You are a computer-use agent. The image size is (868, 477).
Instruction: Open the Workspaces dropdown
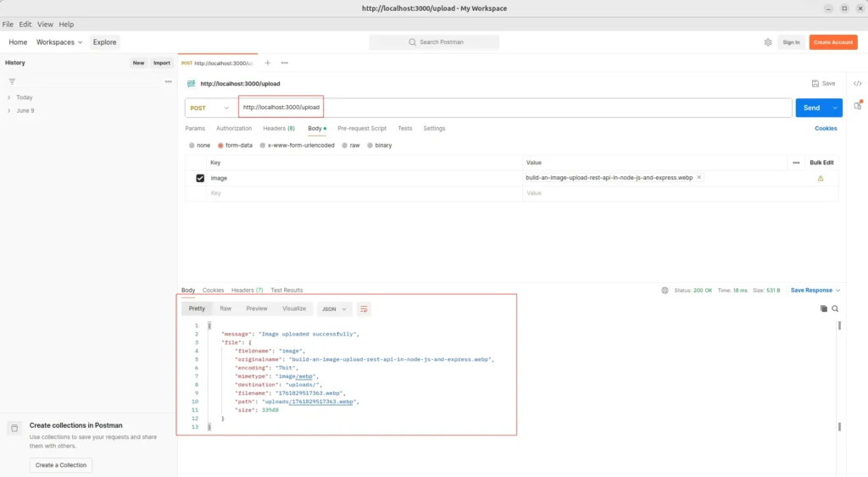click(59, 42)
